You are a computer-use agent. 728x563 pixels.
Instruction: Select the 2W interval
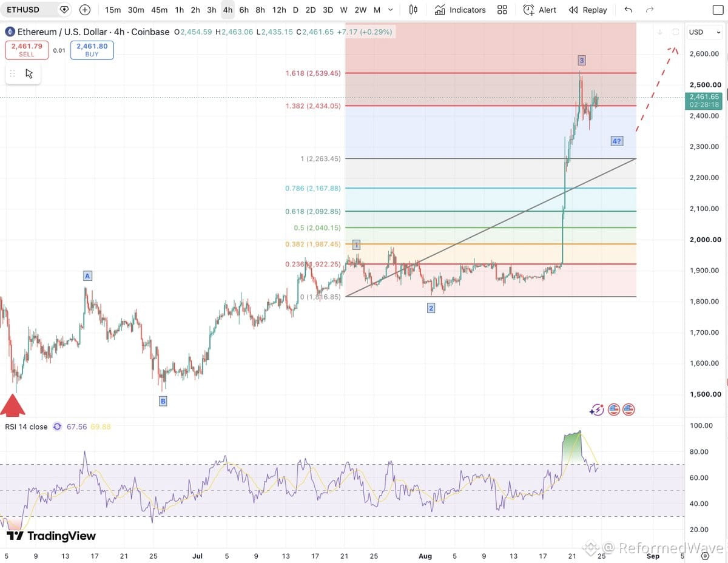pyautogui.click(x=360, y=10)
